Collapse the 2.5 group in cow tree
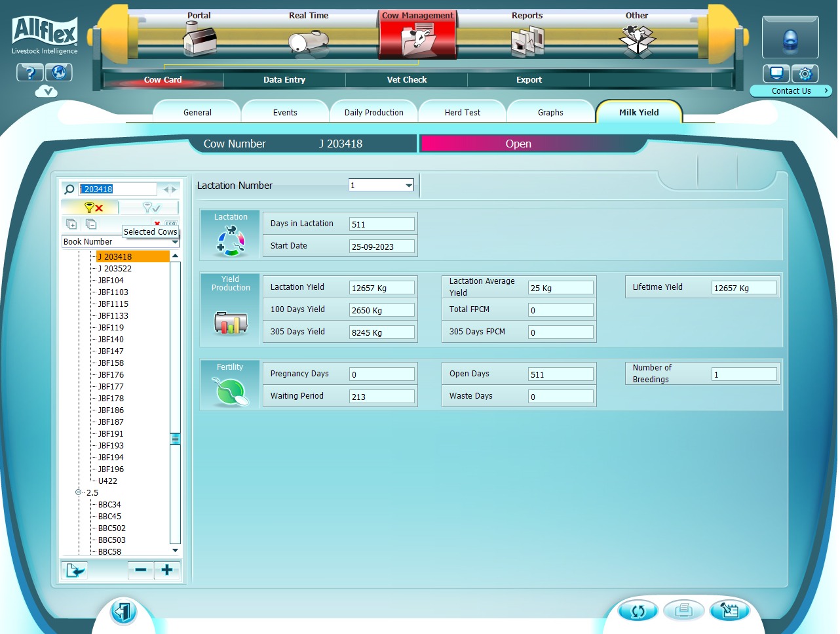This screenshot has height=634, width=840. coord(79,492)
